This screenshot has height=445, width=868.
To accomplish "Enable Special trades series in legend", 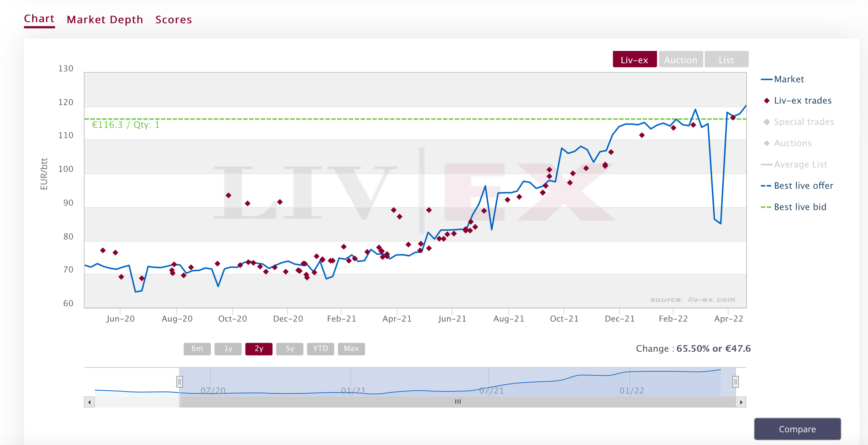I will tap(799, 122).
